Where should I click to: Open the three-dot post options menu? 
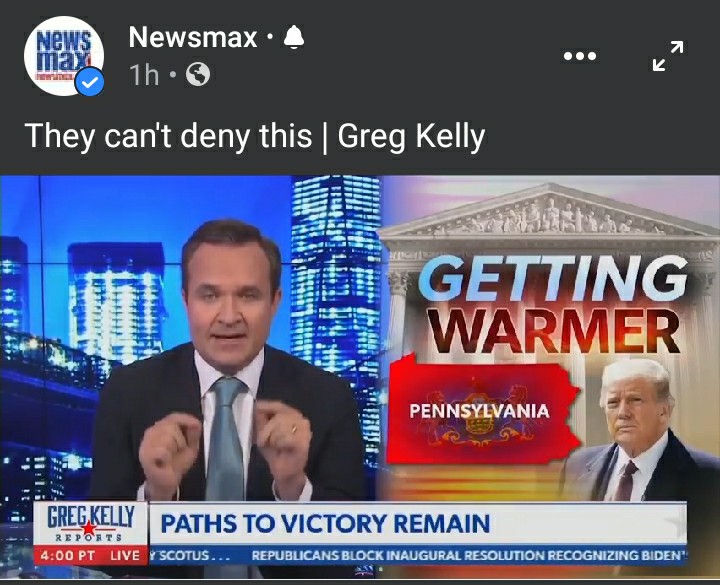pos(580,56)
